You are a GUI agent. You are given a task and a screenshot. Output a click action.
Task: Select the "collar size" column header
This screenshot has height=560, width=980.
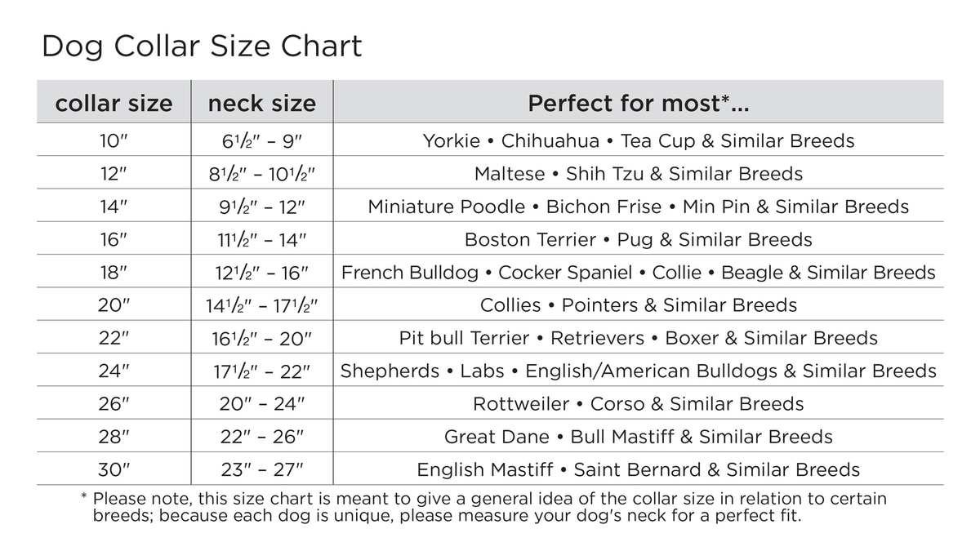(x=114, y=104)
